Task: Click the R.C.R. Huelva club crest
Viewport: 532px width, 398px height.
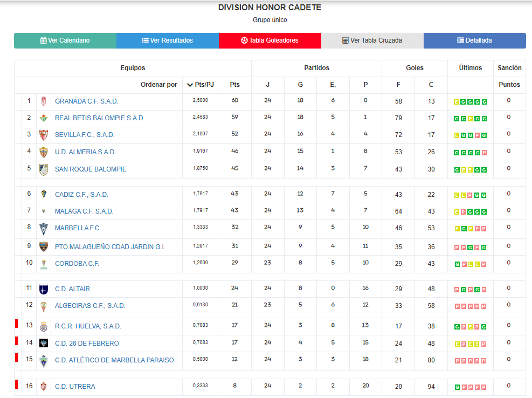Action: [x=44, y=326]
